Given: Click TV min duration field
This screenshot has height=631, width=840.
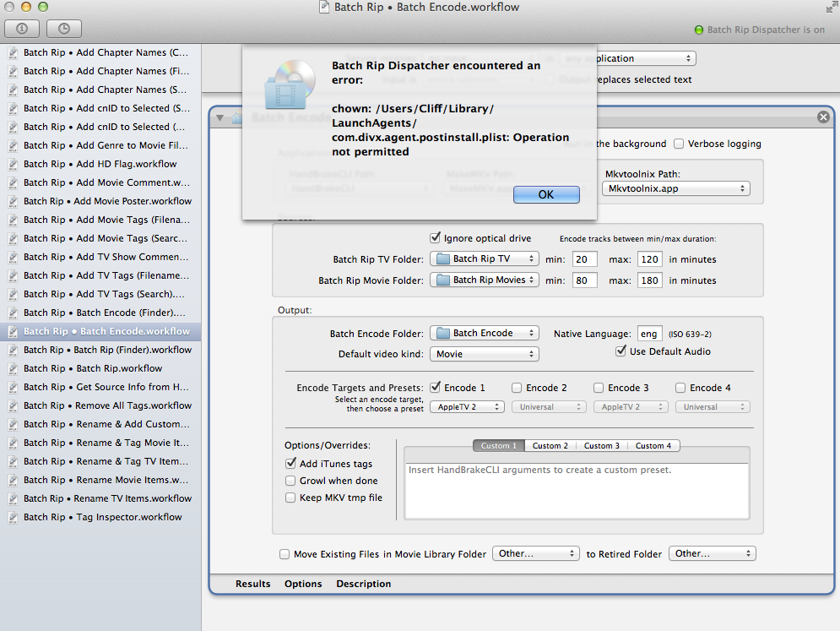Looking at the screenshot, I should (x=584, y=259).
